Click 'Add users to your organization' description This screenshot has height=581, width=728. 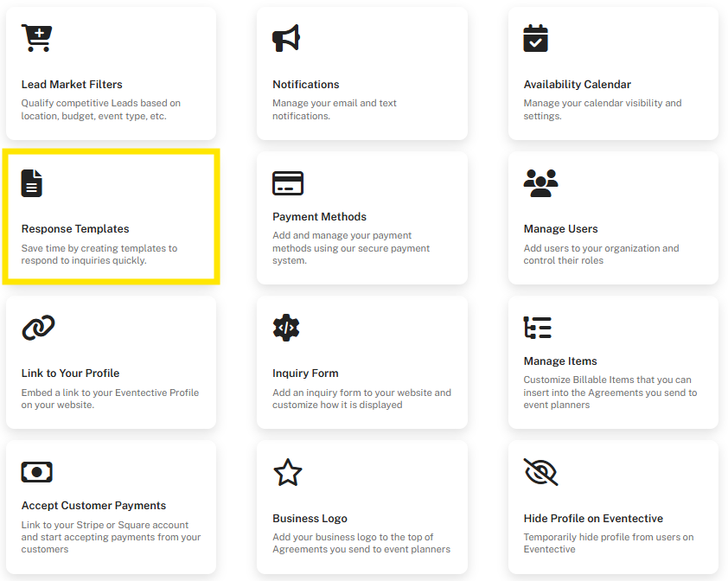(601, 254)
